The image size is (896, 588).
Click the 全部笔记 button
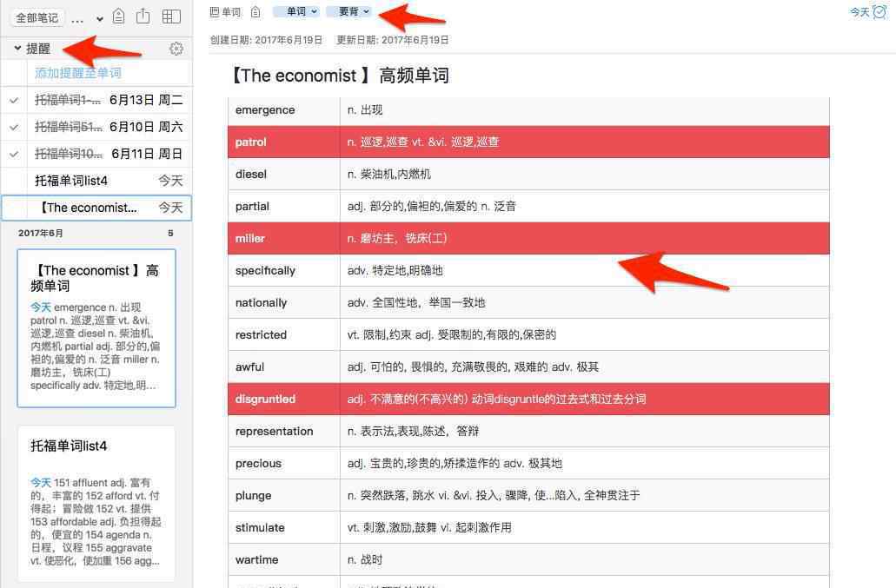37,18
